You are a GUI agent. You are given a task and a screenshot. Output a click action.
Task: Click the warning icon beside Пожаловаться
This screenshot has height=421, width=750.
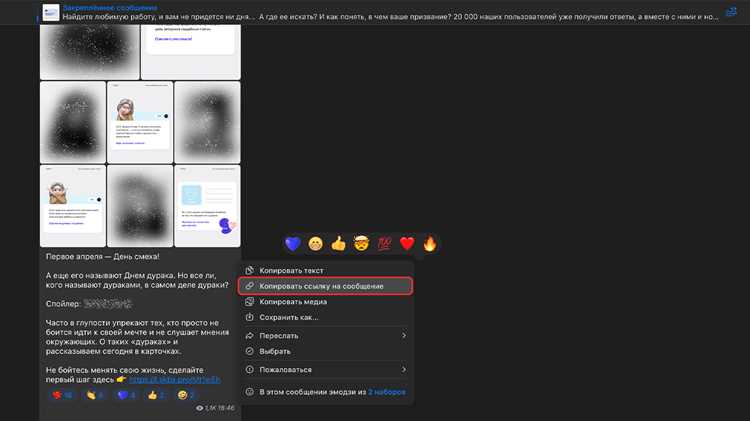pyautogui.click(x=249, y=369)
